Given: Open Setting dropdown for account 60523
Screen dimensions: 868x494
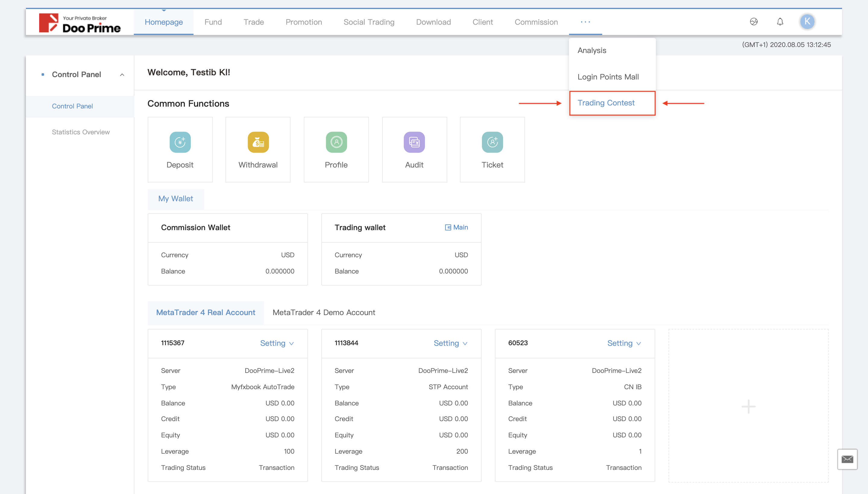Looking at the screenshot, I should coord(624,343).
